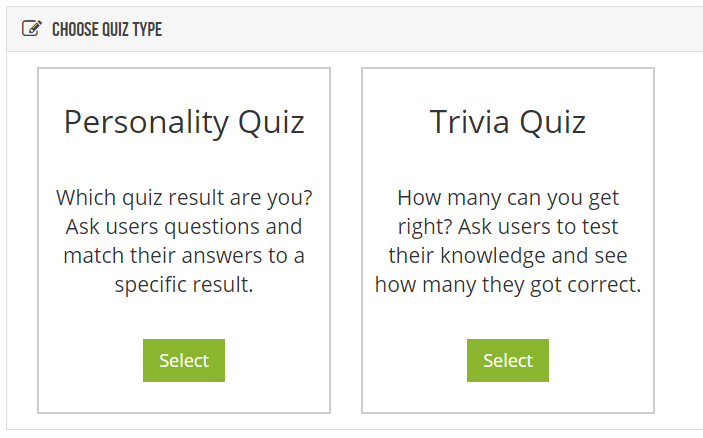Click the Trivia Quiz heading

coord(508,122)
